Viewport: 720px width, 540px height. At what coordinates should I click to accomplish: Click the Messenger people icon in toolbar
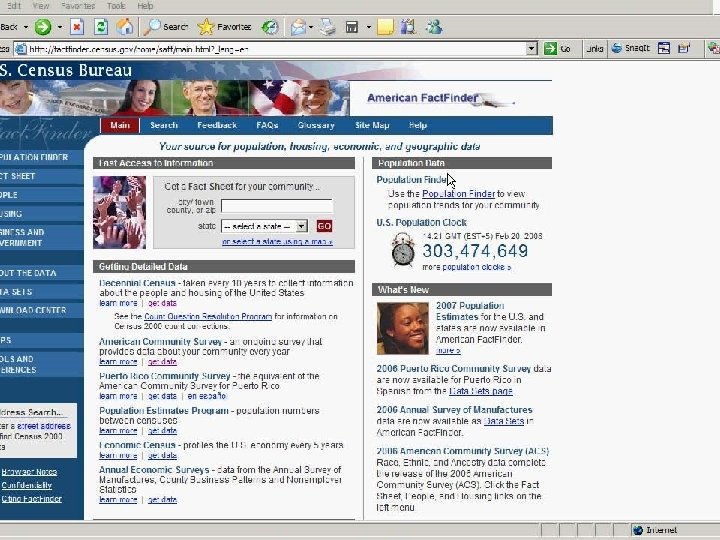click(433, 27)
